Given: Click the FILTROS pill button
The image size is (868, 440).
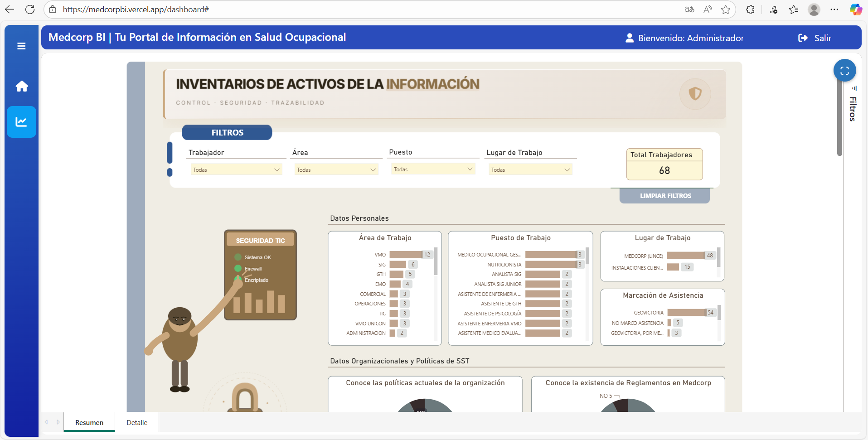Looking at the screenshot, I should pos(227,132).
